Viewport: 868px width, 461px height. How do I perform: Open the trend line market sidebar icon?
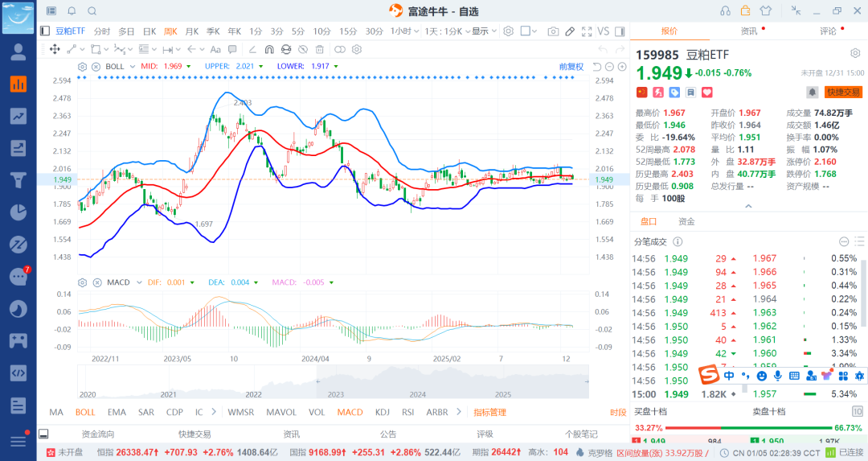[x=18, y=116]
